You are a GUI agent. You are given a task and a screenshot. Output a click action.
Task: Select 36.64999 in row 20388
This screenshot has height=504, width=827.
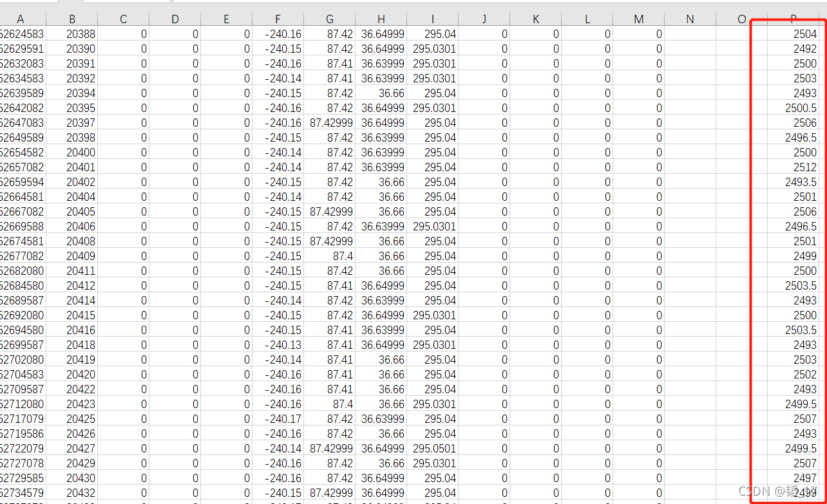tap(381, 33)
